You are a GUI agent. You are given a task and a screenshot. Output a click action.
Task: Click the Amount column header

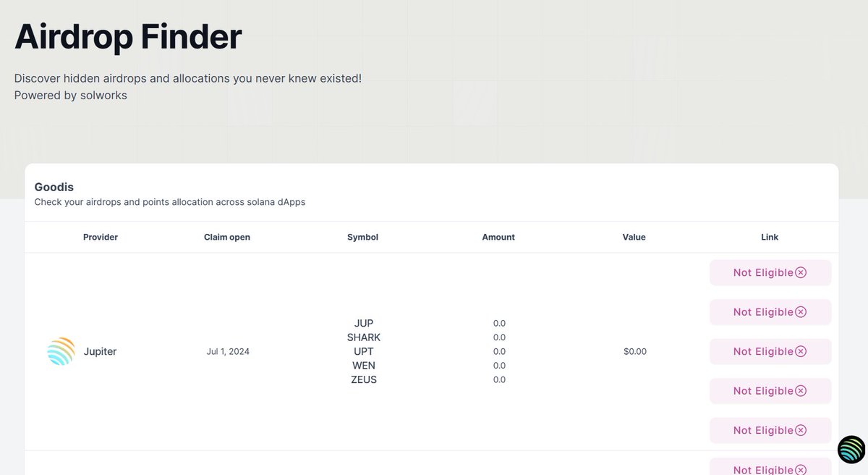(x=498, y=237)
